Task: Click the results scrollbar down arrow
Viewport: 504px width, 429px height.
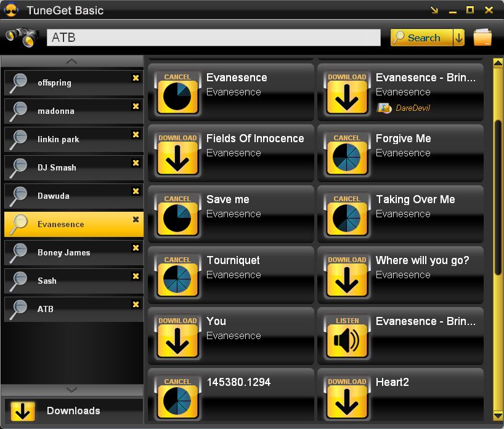Action: click(498, 415)
